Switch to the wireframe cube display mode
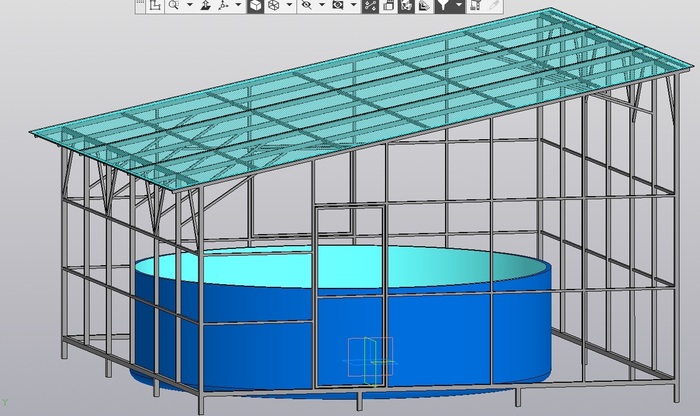700x416 pixels. click(274, 5)
